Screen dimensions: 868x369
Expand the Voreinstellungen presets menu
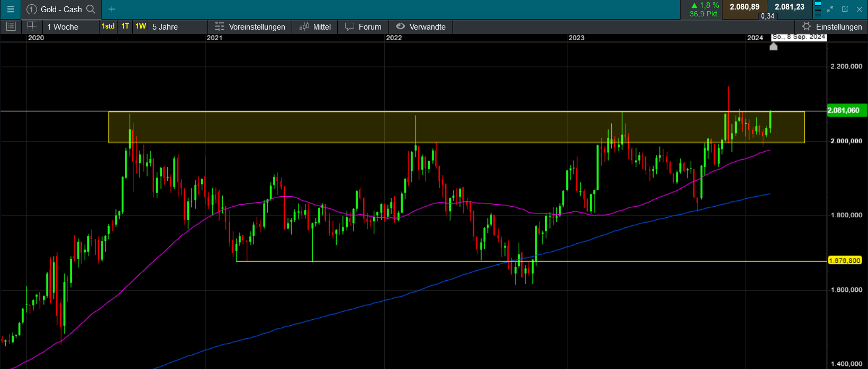coord(250,26)
